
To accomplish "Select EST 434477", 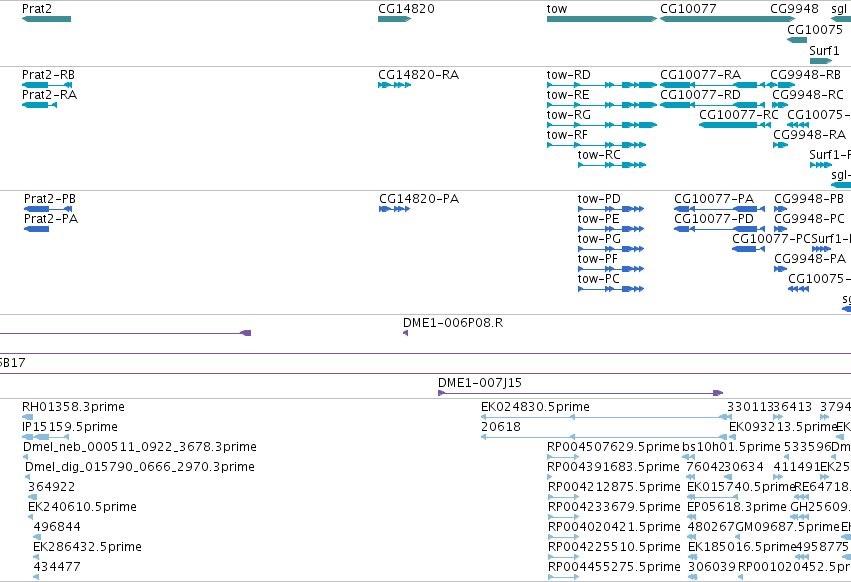I will point(36,577).
